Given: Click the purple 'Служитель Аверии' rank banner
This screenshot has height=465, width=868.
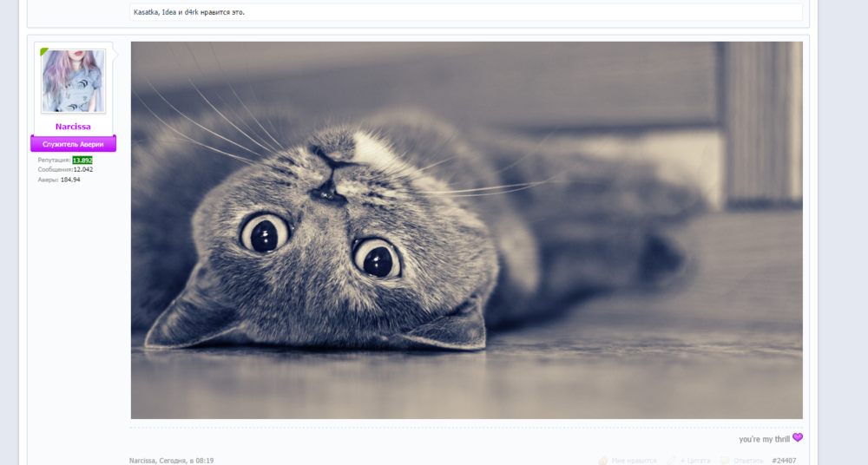Looking at the screenshot, I should (x=73, y=144).
